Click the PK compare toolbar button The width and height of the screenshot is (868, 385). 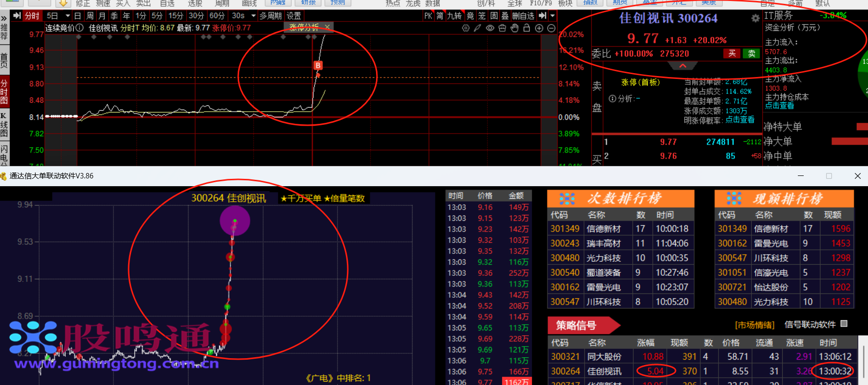428,16
